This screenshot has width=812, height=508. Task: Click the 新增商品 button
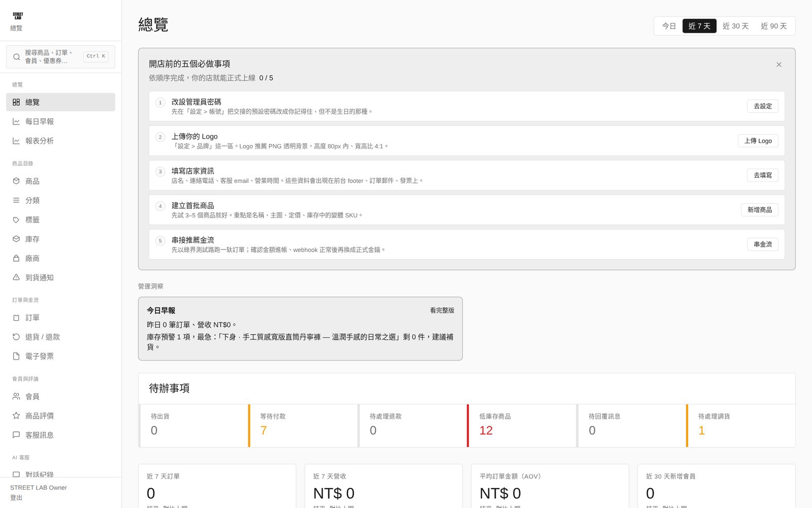click(759, 210)
